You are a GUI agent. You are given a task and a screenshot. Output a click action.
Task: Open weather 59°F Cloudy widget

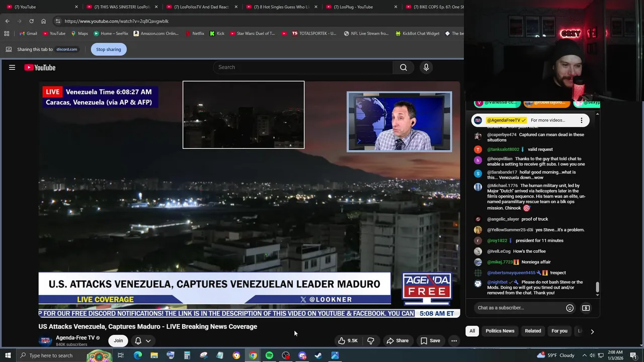click(x=556, y=355)
